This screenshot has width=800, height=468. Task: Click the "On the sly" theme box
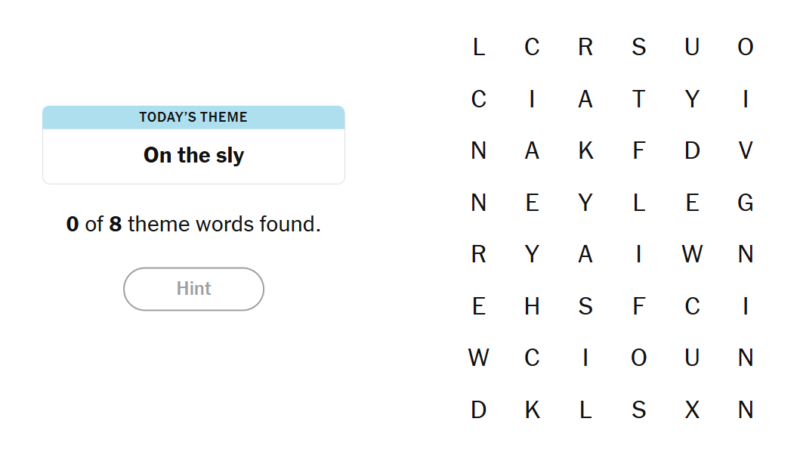193,155
